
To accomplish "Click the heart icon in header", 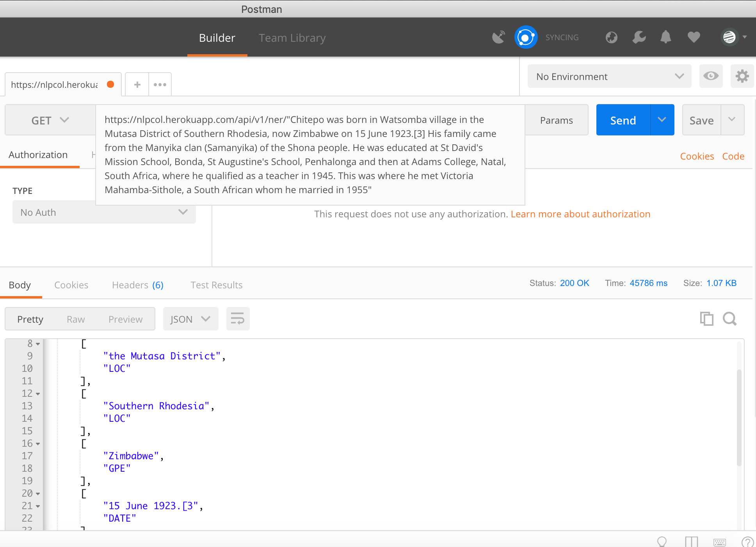I will click(694, 37).
